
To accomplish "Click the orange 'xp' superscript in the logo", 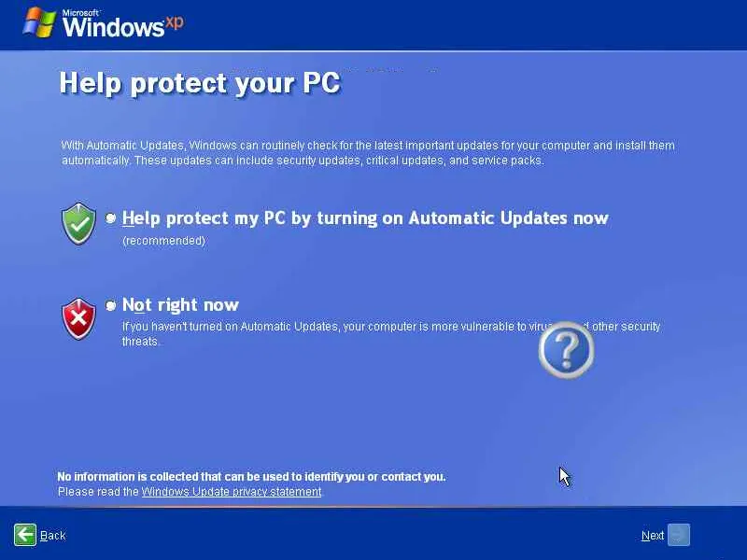I will (x=174, y=21).
